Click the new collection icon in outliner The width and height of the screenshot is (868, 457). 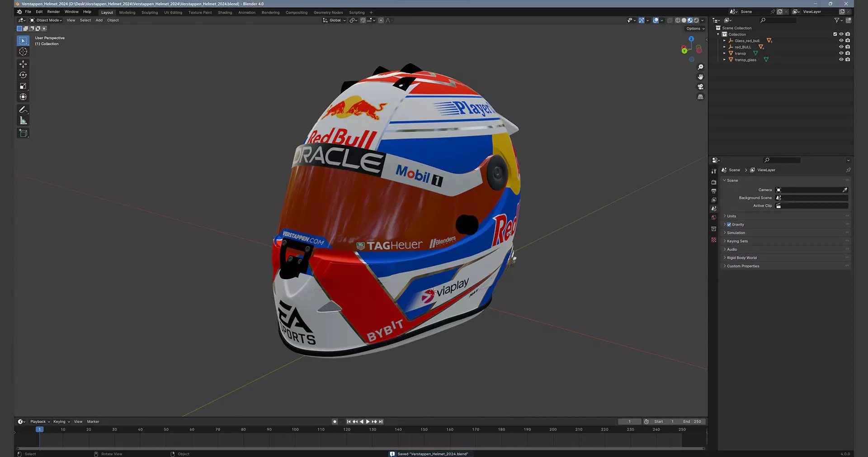(849, 20)
